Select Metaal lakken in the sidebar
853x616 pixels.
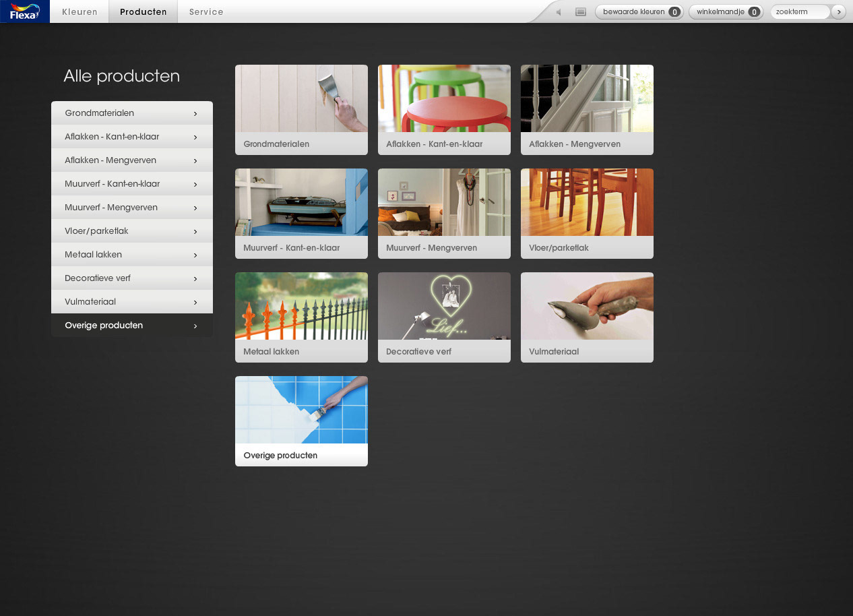[132, 255]
